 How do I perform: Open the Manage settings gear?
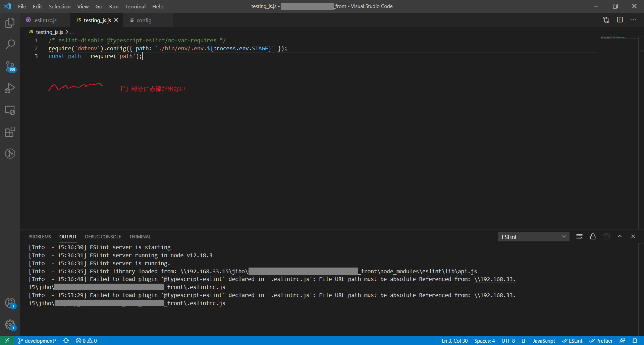point(10,324)
